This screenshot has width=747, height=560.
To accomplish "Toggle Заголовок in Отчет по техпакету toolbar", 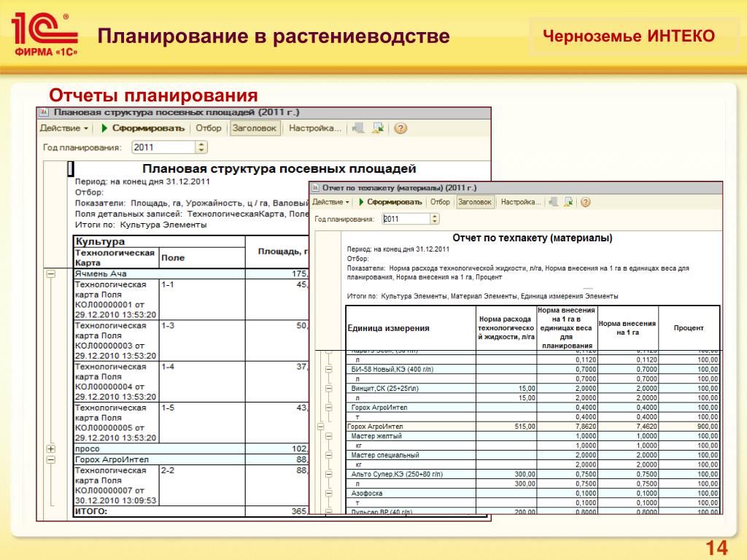I will point(474,202).
